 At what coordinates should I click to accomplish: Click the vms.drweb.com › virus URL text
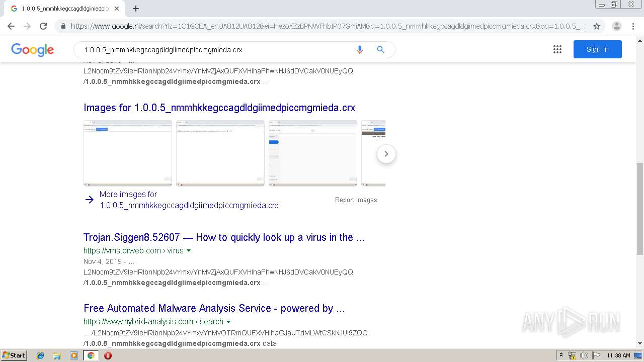(x=133, y=250)
